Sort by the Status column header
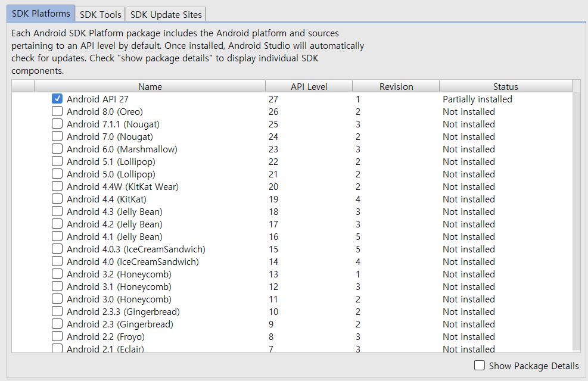The image size is (588, 381). tap(506, 86)
